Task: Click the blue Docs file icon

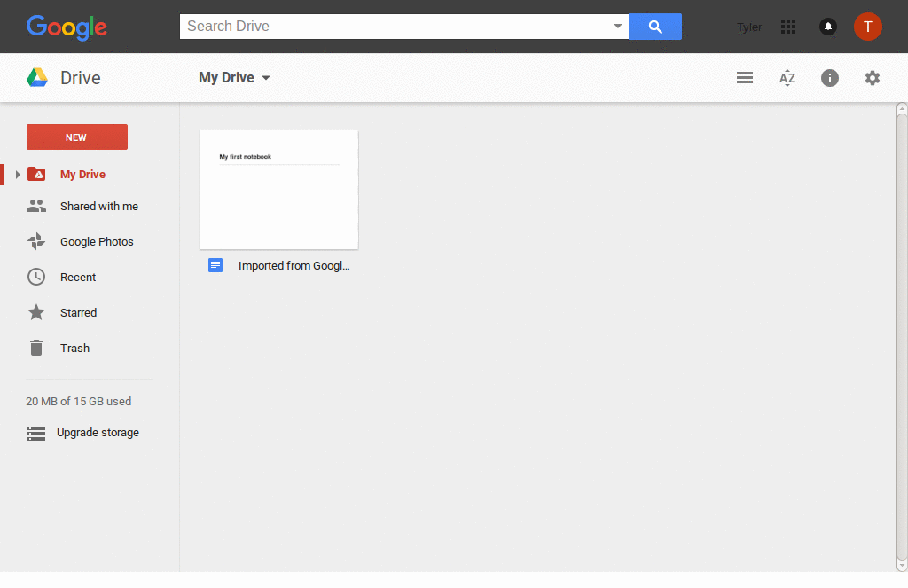Action: (x=215, y=265)
